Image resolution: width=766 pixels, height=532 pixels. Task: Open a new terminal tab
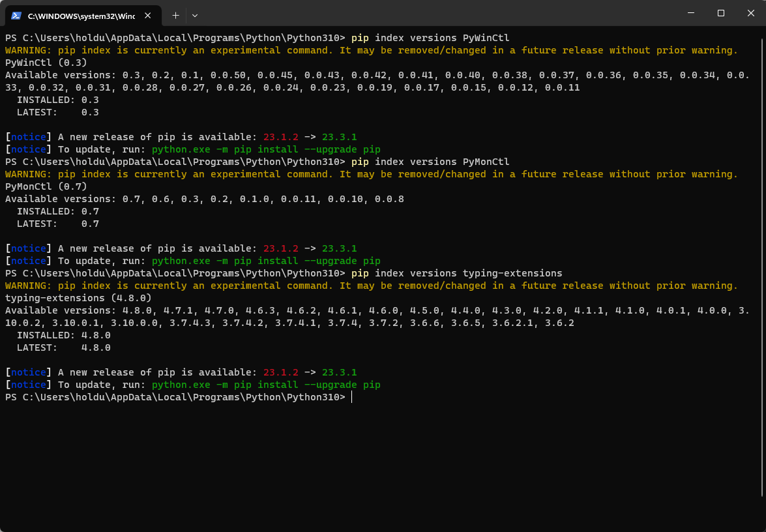point(175,16)
